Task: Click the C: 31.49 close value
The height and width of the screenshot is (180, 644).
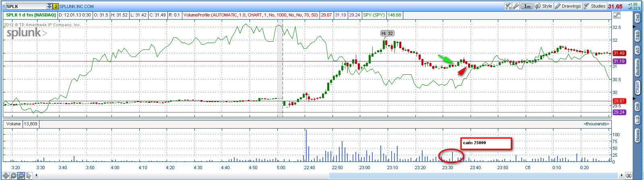Action: [x=157, y=15]
